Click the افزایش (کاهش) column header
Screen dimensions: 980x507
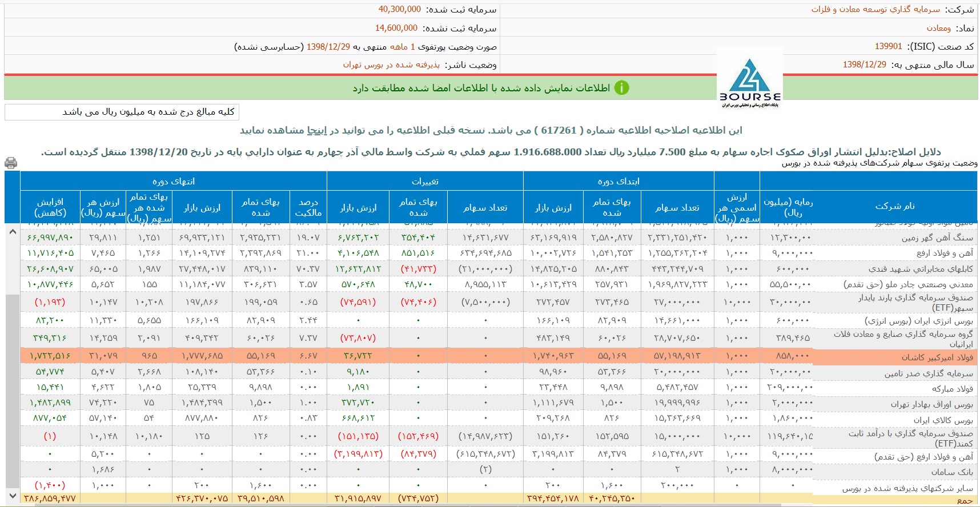(50, 207)
